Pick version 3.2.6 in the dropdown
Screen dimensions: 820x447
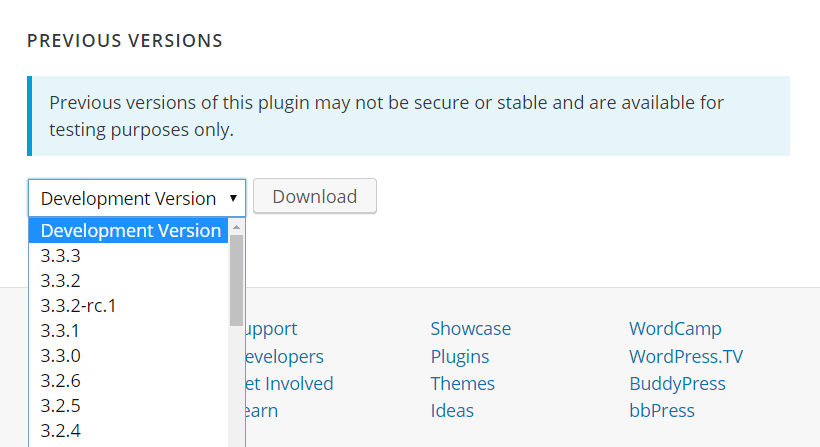click(x=61, y=381)
